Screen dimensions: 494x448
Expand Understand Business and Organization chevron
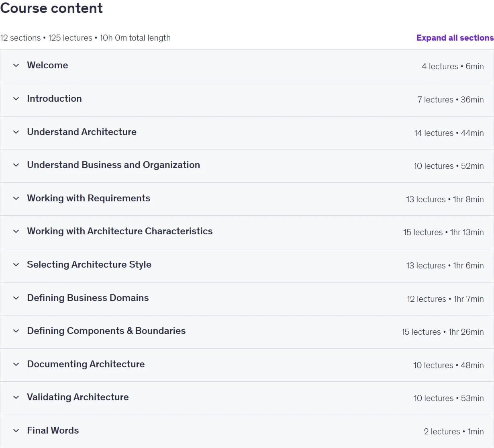(16, 165)
